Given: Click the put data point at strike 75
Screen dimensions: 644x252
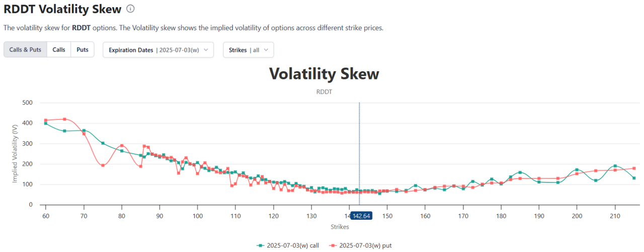Looking at the screenshot, I should (x=103, y=165).
